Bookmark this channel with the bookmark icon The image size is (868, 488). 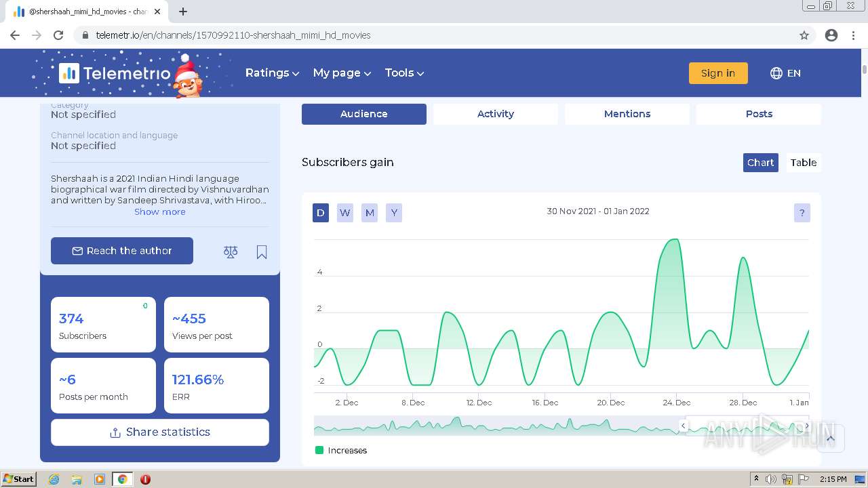coord(262,252)
